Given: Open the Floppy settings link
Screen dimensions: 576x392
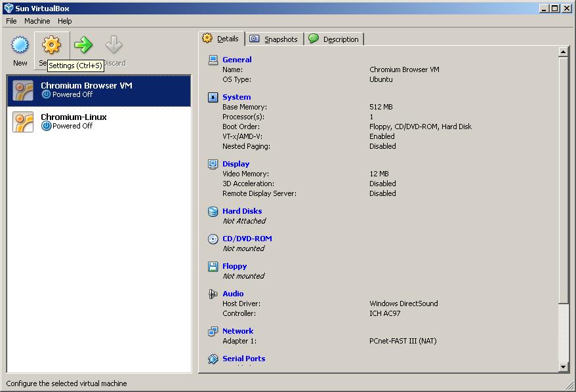Looking at the screenshot, I should tap(234, 266).
